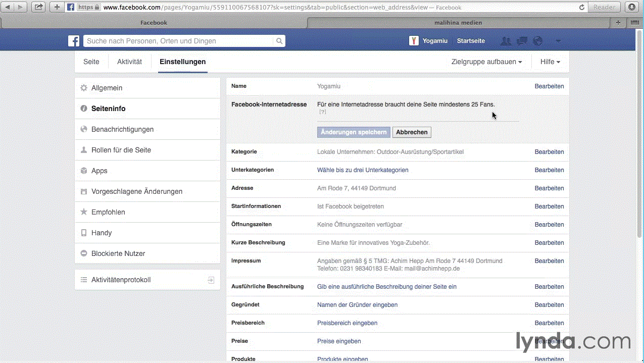Viewport: 644px width, 363px height.
Task: Click Preise eingeben link
Action: coord(339,341)
